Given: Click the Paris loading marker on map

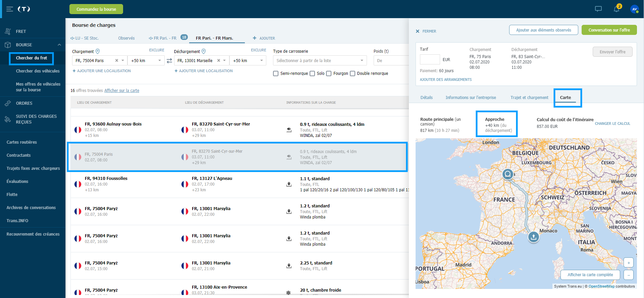Looking at the screenshot, I should click(508, 174).
